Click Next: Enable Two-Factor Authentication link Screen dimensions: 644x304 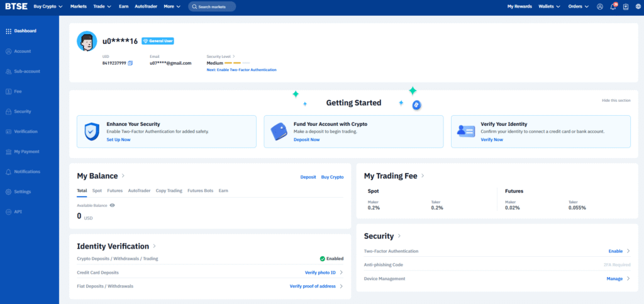point(241,70)
